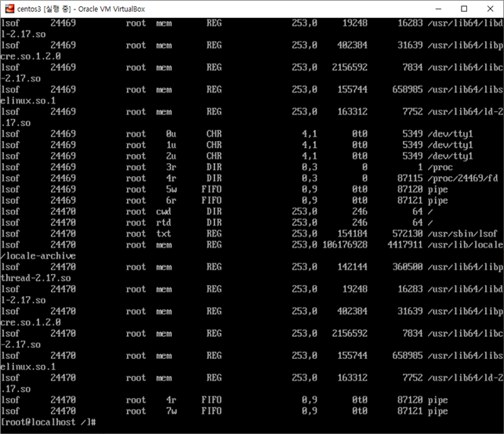The height and width of the screenshot is (434, 504).
Task: Select the '2u' file descriptor entry
Action: tap(171, 156)
